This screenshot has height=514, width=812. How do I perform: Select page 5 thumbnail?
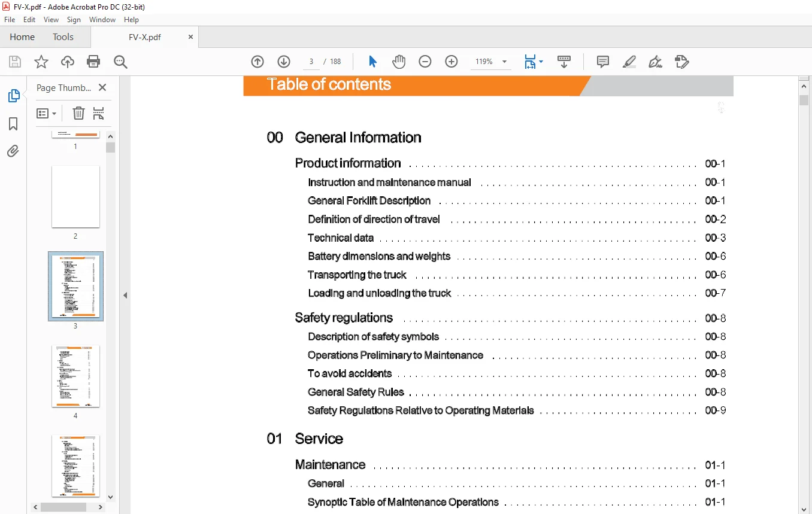(x=75, y=466)
